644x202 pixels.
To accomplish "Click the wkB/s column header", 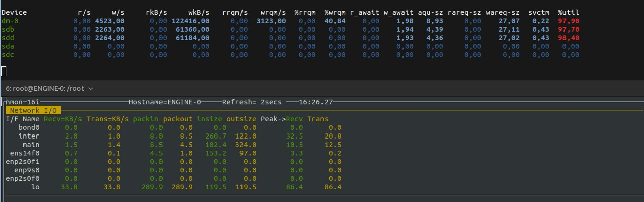I will click(199, 12).
